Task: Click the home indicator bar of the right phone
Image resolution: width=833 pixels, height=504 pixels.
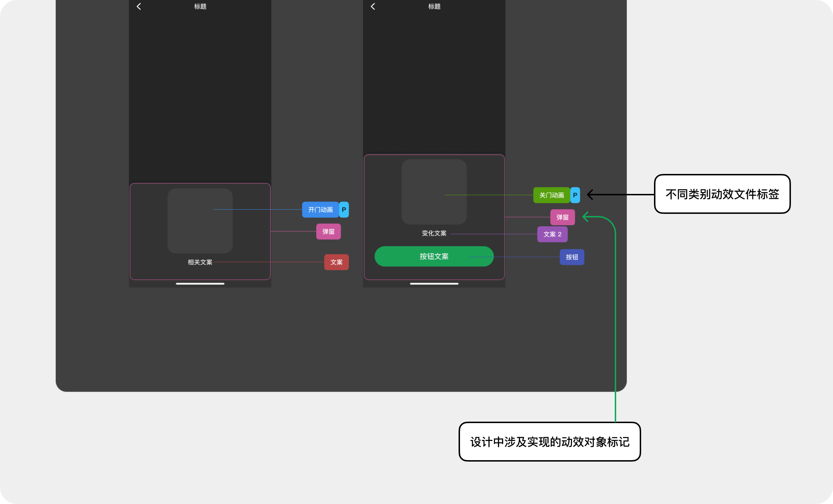Action: tap(434, 284)
